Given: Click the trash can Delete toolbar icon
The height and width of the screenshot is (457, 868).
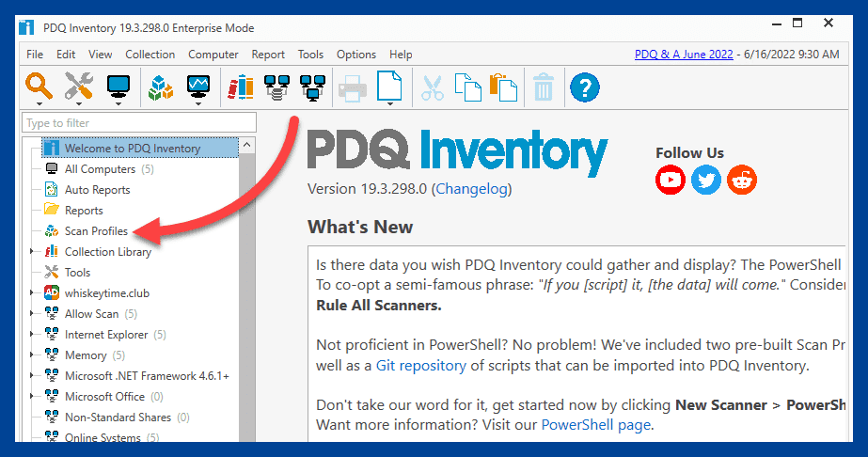Looking at the screenshot, I should 544,87.
